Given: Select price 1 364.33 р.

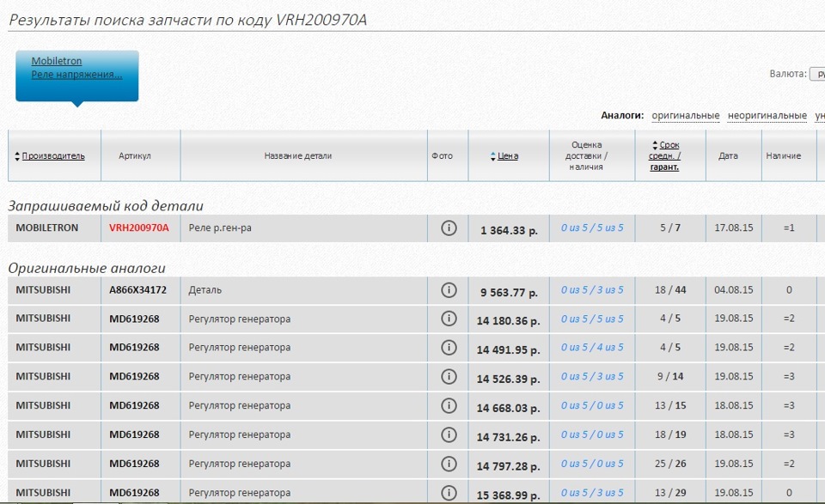Looking at the screenshot, I should tap(509, 231).
